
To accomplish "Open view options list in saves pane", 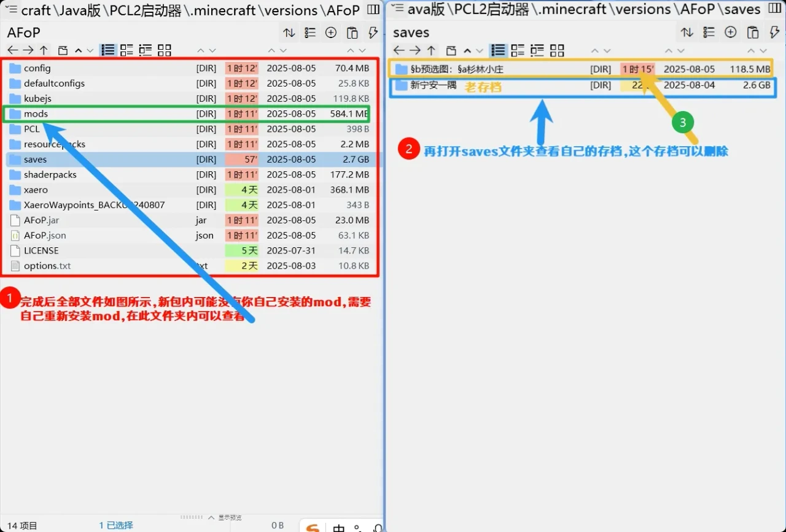I will coord(709,33).
